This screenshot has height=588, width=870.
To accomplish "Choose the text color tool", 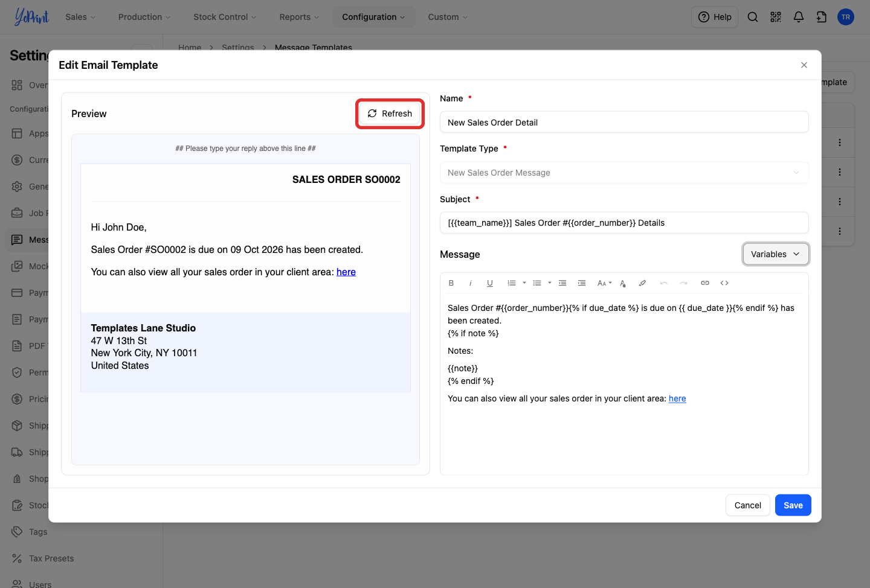I will [x=623, y=283].
